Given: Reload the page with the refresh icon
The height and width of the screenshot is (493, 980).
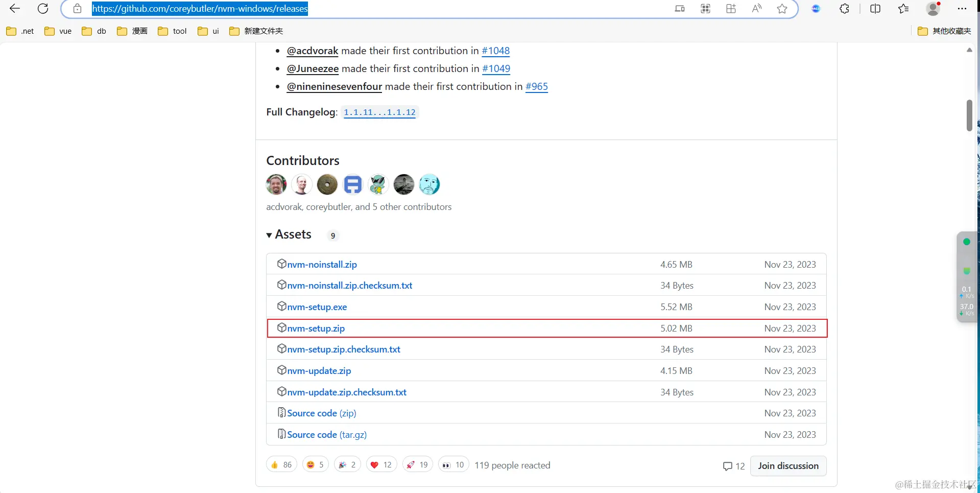Looking at the screenshot, I should pyautogui.click(x=43, y=9).
